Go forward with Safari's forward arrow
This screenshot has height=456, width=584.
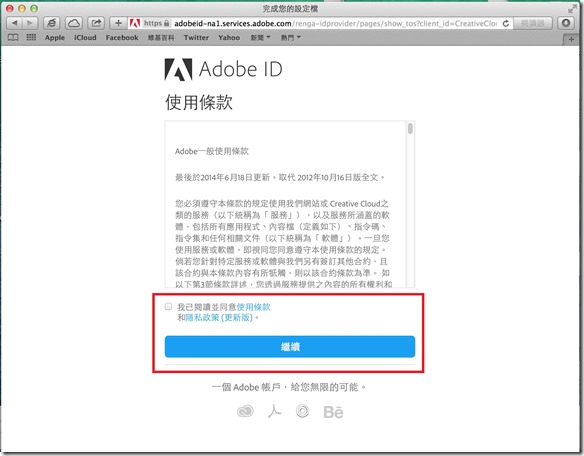click(x=29, y=23)
